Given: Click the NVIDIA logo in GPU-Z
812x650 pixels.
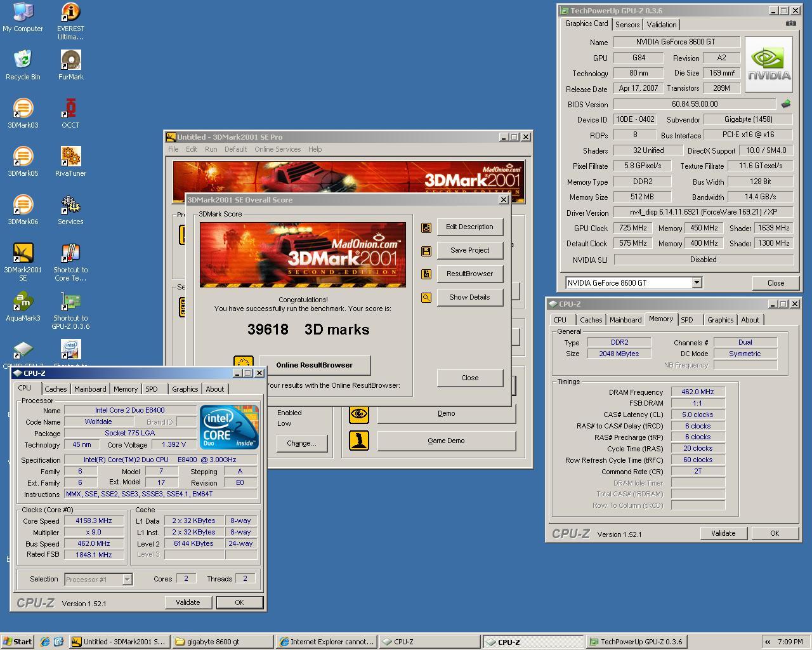Looking at the screenshot, I should [769, 65].
